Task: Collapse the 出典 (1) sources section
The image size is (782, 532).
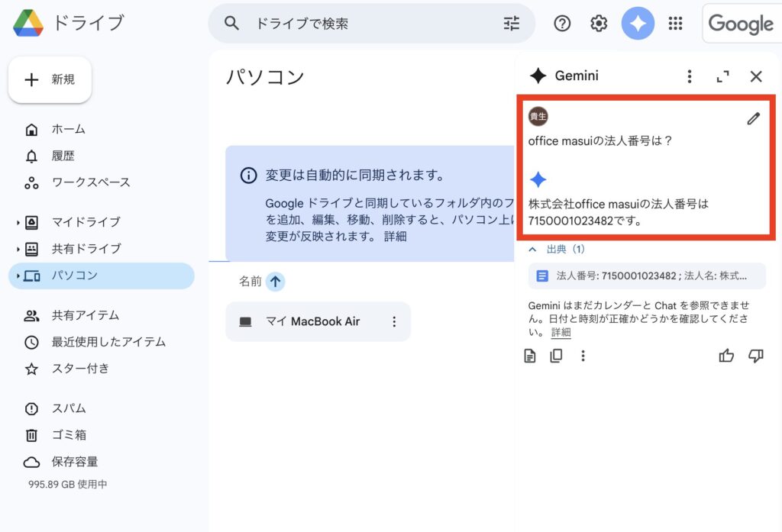Action: pyautogui.click(x=556, y=250)
